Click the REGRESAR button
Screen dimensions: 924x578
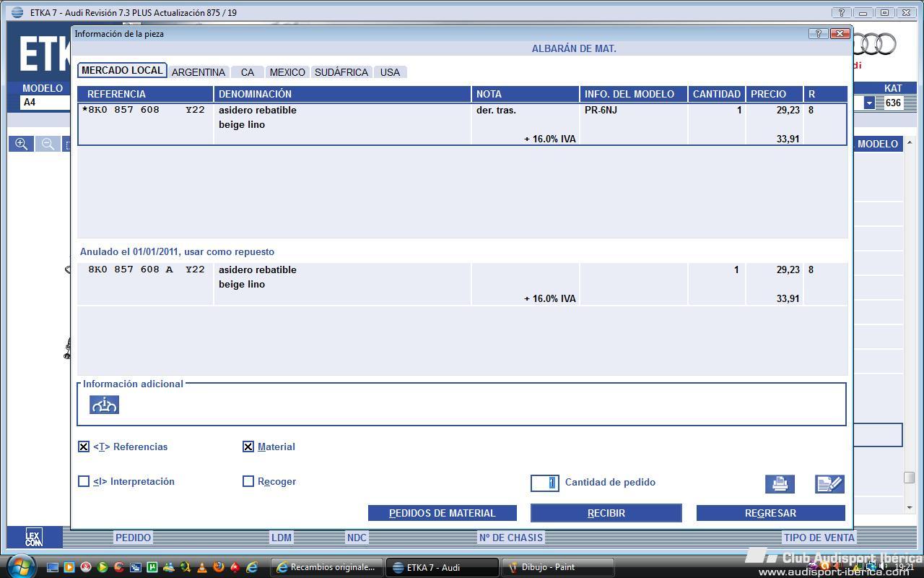coord(770,513)
